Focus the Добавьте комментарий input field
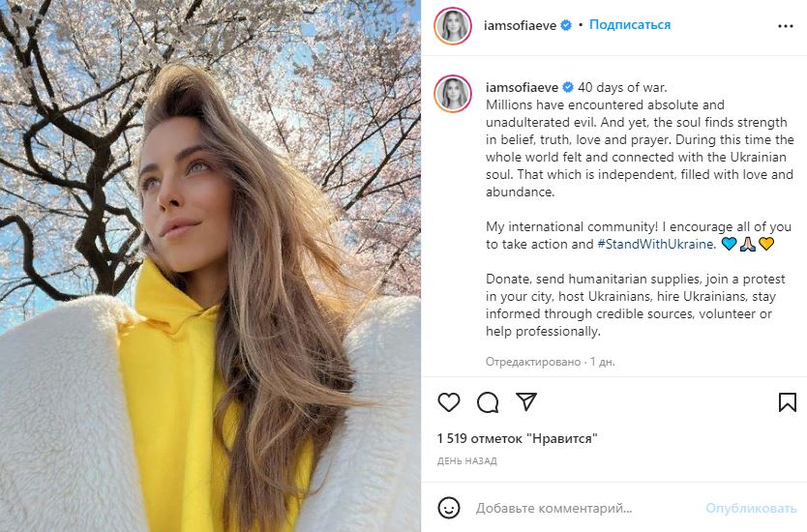 click(581, 508)
